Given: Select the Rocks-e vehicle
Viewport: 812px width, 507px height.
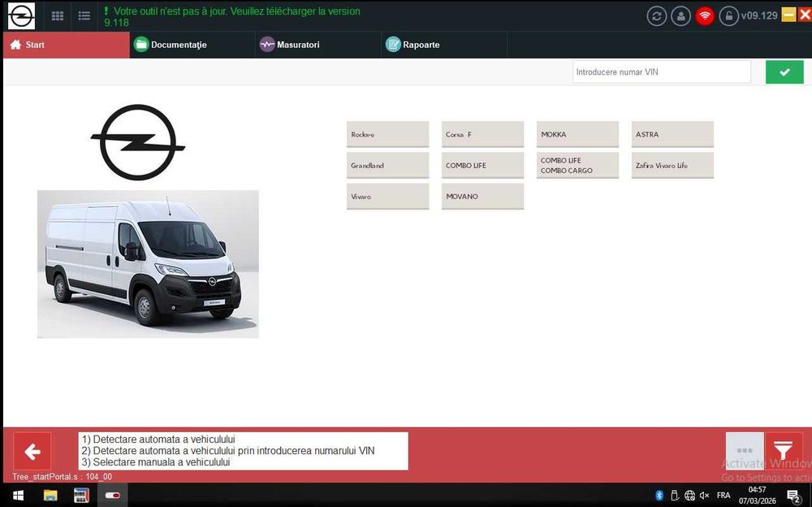Looking at the screenshot, I should click(x=388, y=134).
